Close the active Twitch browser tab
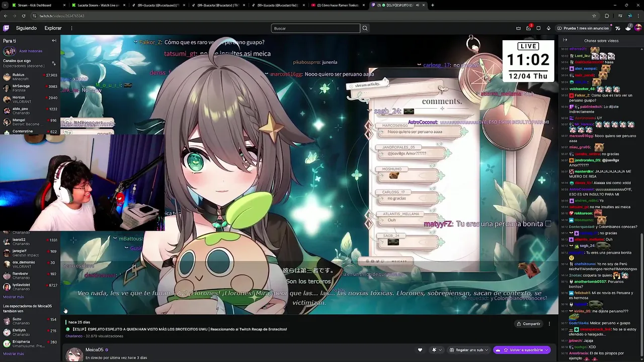Viewport: 644px width, 362px height. [x=424, y=5]
